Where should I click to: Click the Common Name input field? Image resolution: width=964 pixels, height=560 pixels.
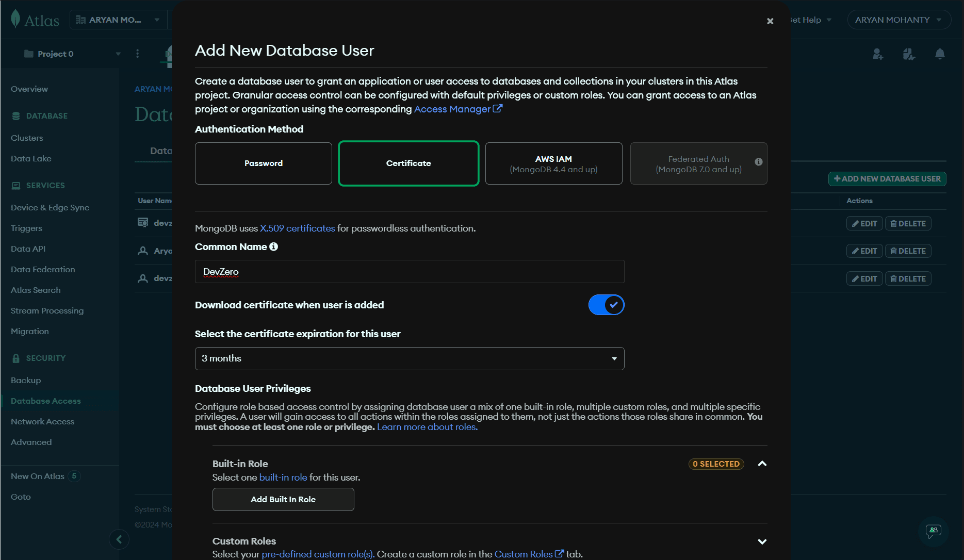pyautogui.click(x=410, y=272)
